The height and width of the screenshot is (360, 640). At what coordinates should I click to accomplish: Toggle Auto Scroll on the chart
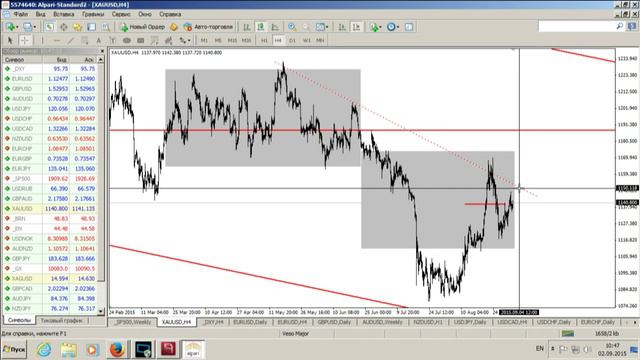tap(342, 27)
